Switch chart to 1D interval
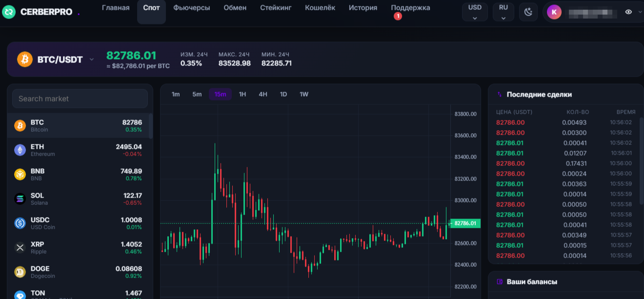The height and width of the screenshot is (299, 644). pos(283,94)
